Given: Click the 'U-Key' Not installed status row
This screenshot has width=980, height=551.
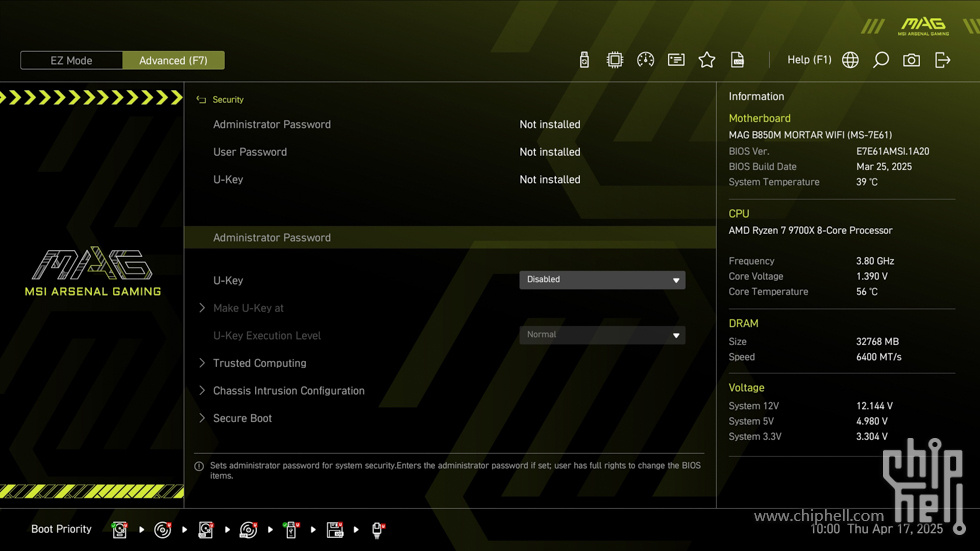Looking at the screenshot, I should [450, 179].
